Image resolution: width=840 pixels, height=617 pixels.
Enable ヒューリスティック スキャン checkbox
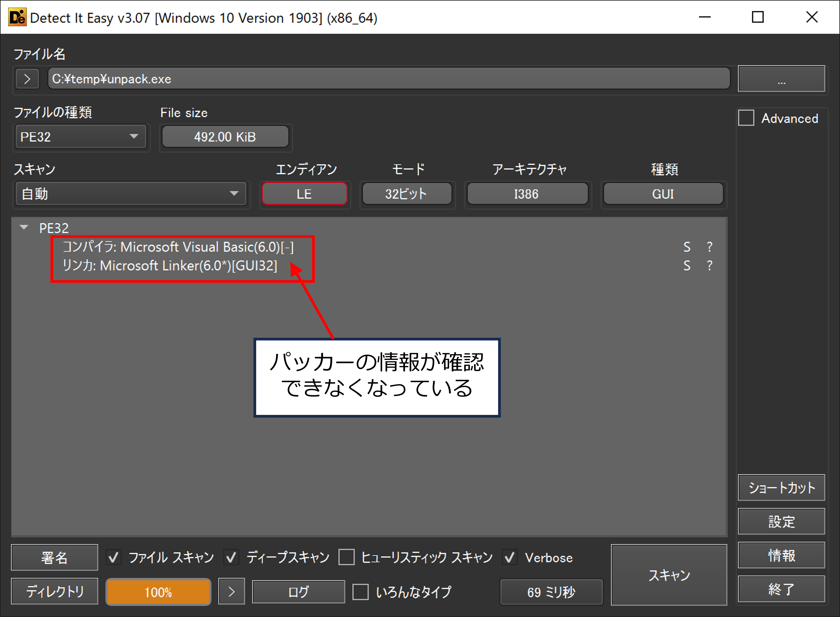click(x=346, y=557)
